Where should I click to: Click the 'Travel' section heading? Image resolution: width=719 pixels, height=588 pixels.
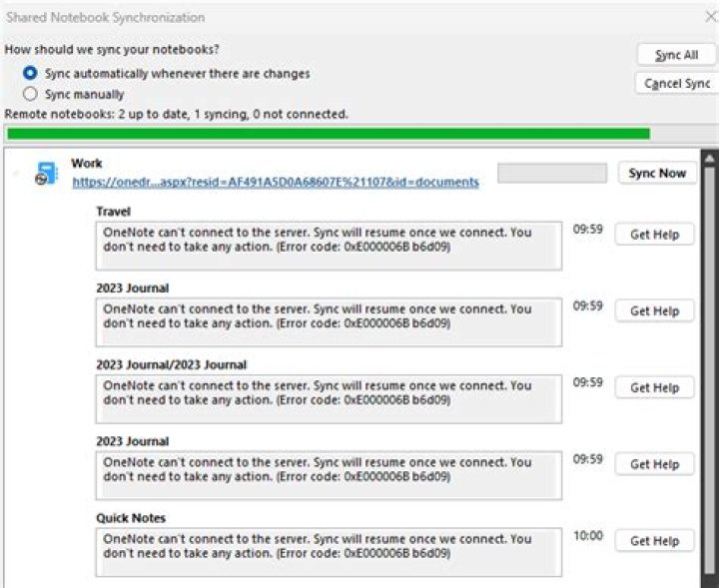[113, 212]
